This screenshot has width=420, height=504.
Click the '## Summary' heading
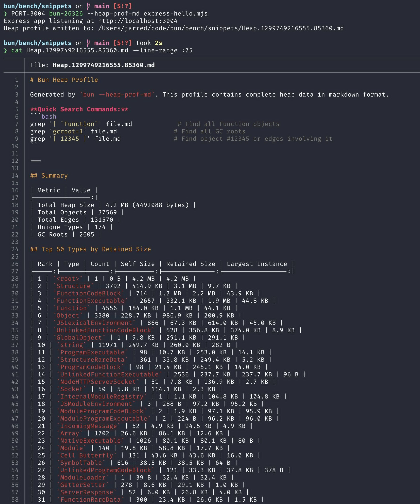coord(49,176)
